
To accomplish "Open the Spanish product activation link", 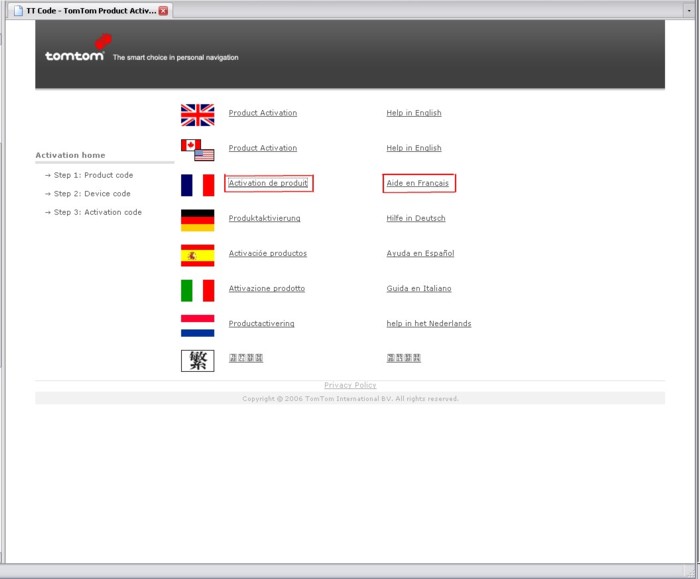I will pyautogui.click(x=267, y=253).
